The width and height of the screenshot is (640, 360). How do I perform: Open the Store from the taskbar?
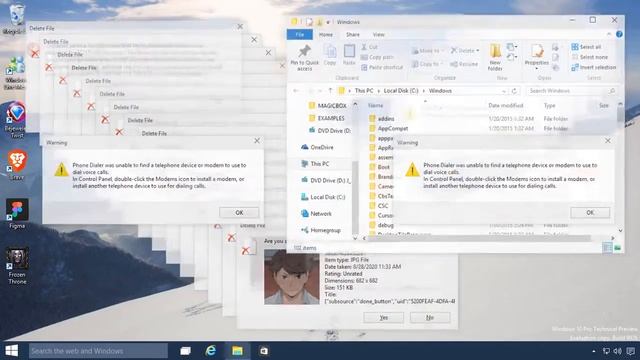pyautogui.click(x=264, y=351)
